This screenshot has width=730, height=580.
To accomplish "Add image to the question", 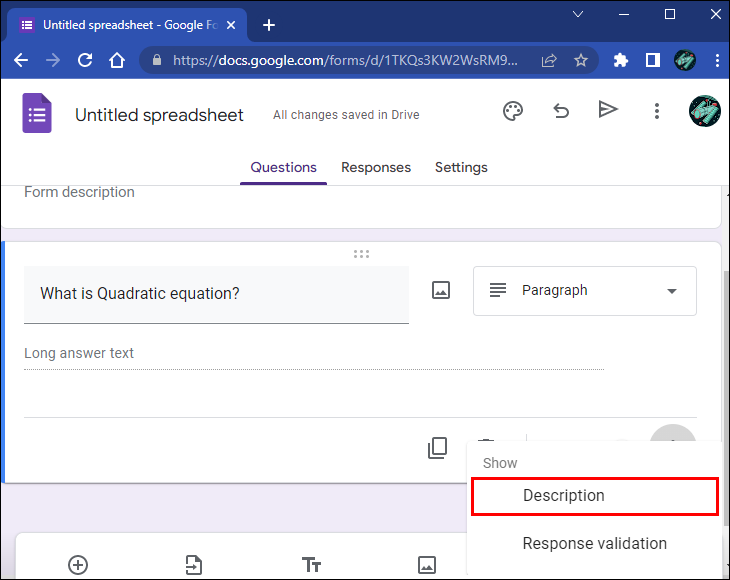I will 441,290.
